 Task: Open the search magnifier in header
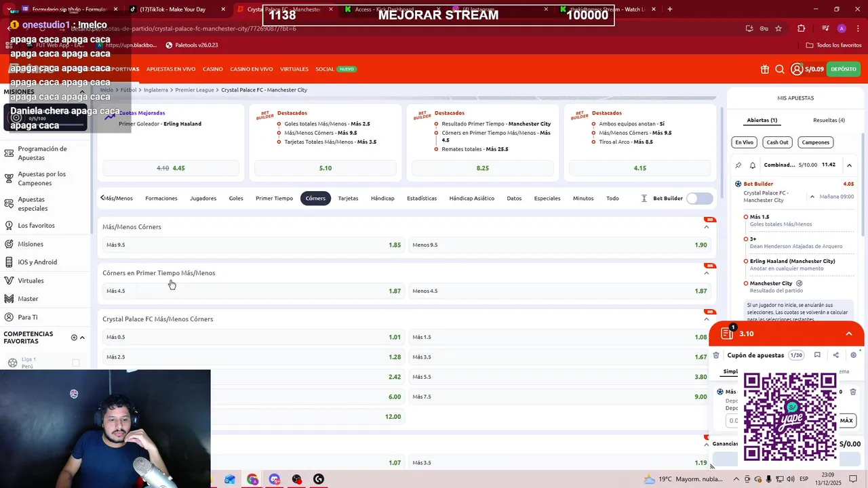pos(780,69)
